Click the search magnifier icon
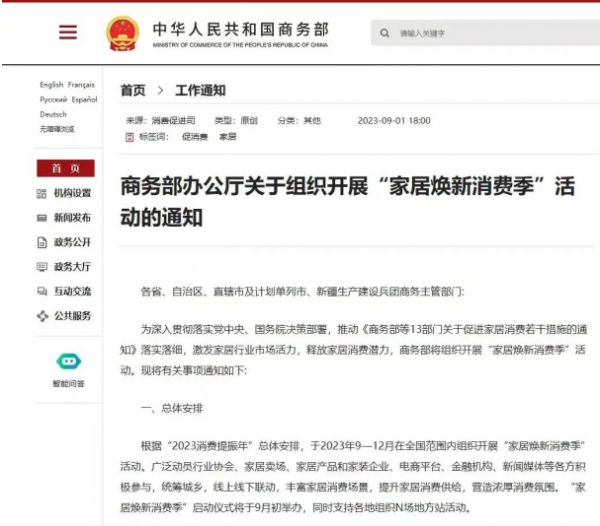 coord(385,33)
